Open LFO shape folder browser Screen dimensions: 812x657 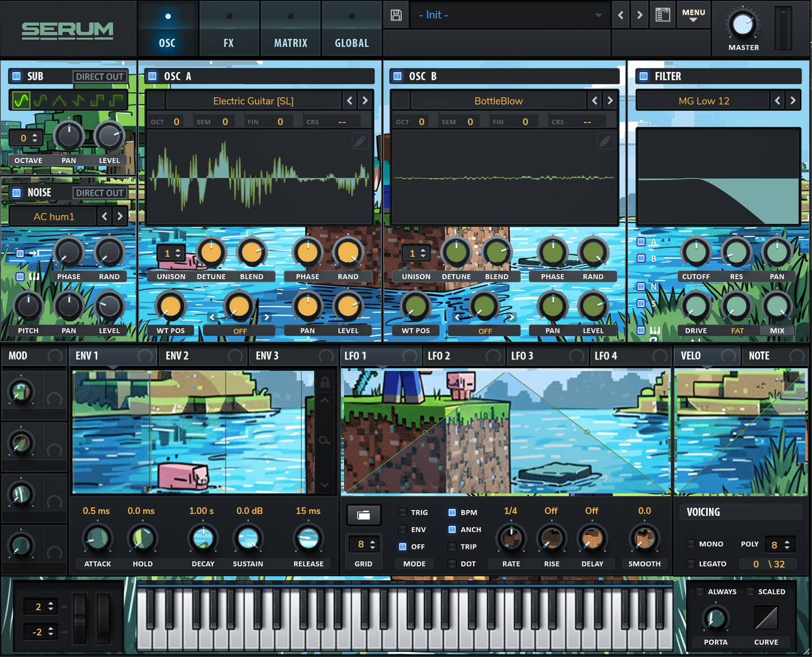(x=364, y=515)
